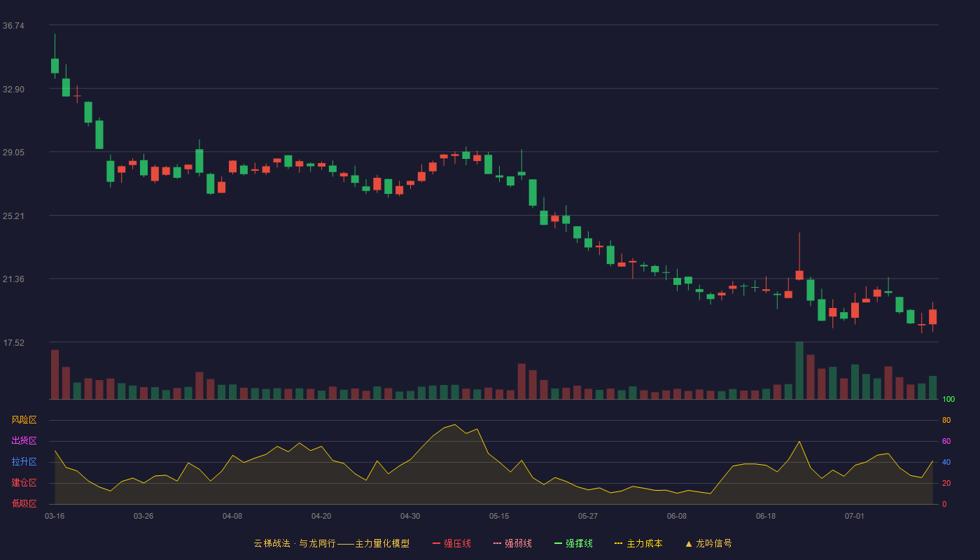Click the 风险区 zone label
Screen dimensions: 980x560
pyautogui.click(x=24, y=420)
